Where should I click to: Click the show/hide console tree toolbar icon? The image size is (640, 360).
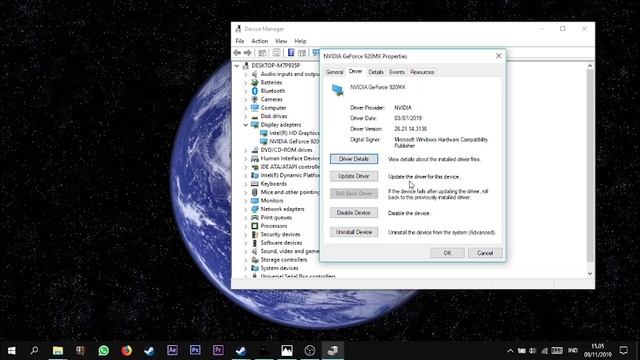point(262,53)
